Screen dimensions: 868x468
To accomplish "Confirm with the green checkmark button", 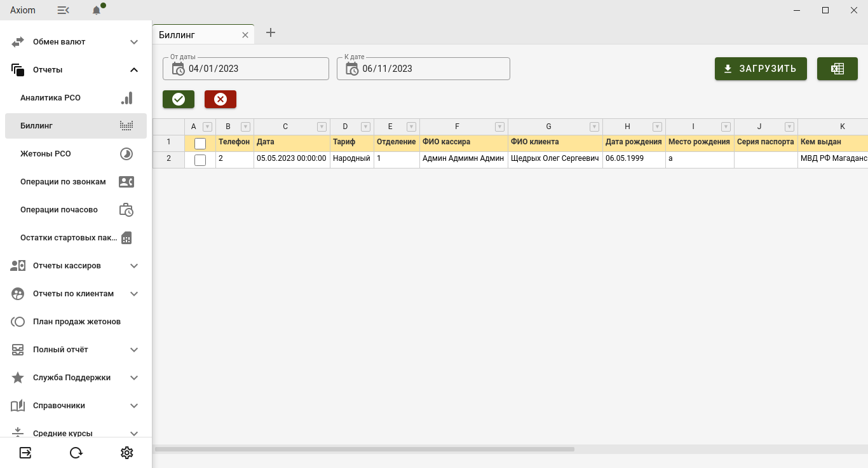I will click(x=179, y=99).
